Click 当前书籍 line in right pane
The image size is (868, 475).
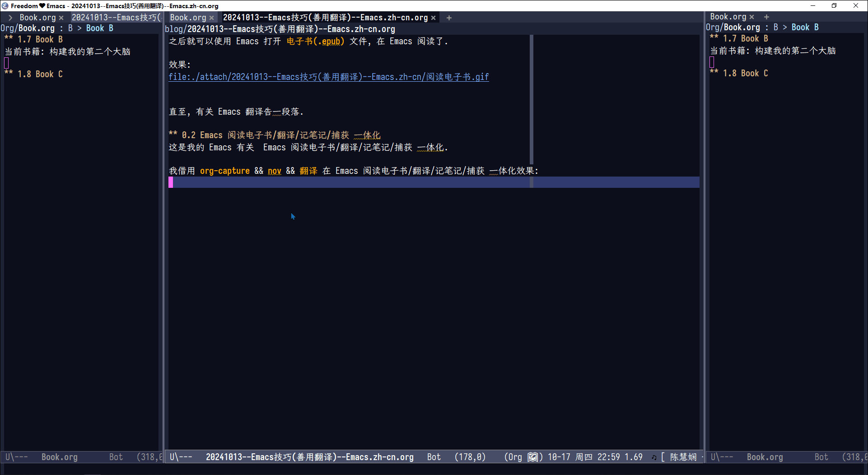773,51
